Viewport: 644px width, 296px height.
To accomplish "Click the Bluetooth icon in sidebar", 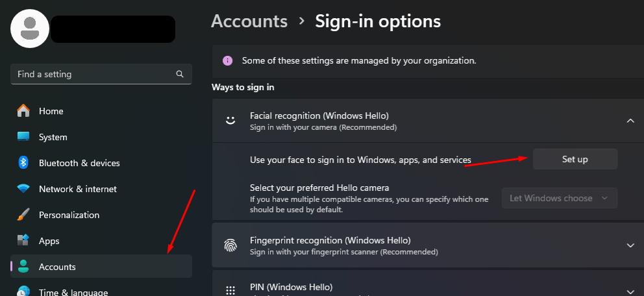I will coord(23,163).
